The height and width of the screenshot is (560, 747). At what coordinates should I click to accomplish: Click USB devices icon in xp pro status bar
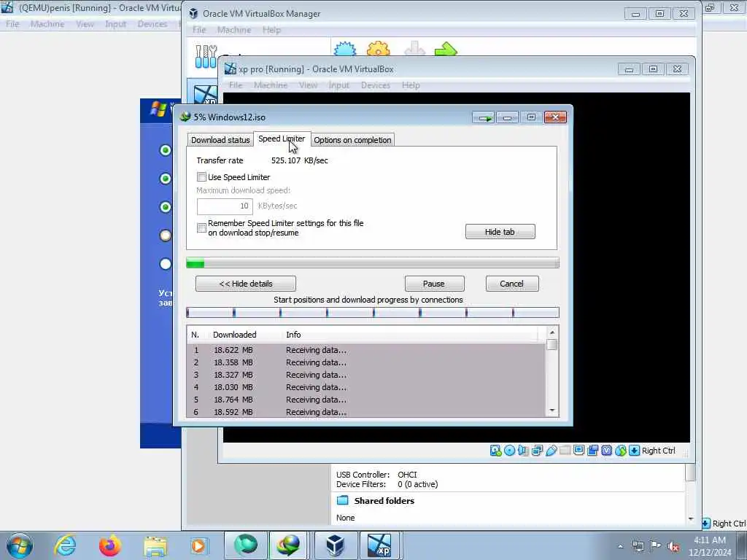[x=551, y=451]
